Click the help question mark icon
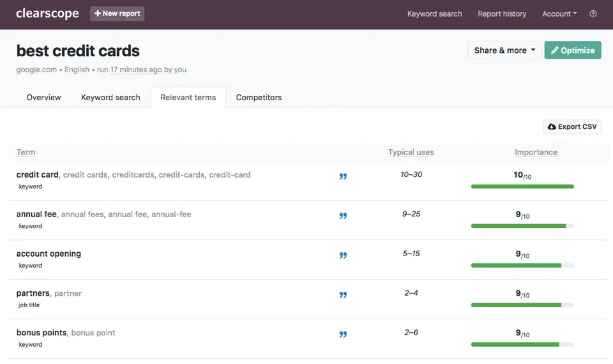Viewport: 613px width, 364px height. tap(593, 13)
